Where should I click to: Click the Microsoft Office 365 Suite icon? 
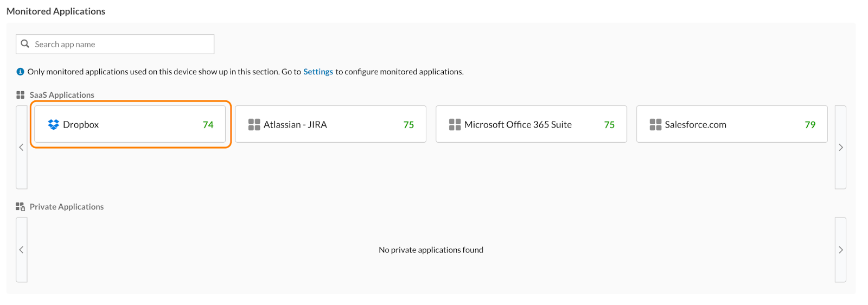click(455, 125)
